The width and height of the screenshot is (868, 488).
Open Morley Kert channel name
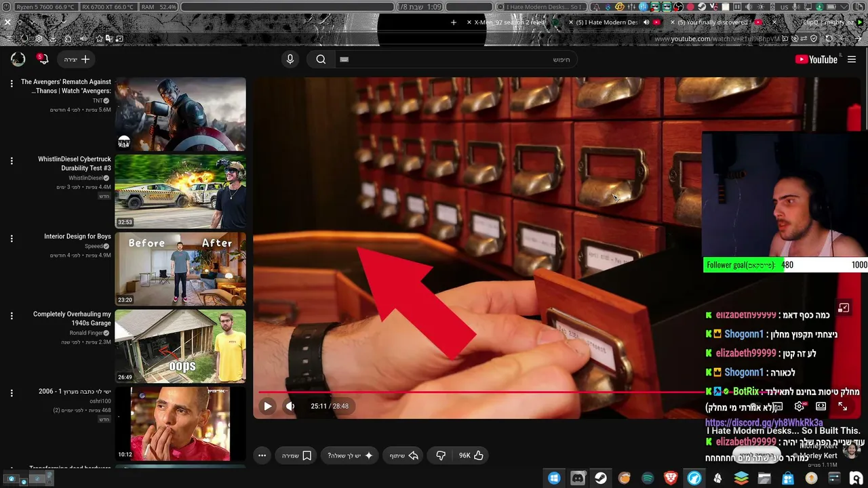[818, 456]
